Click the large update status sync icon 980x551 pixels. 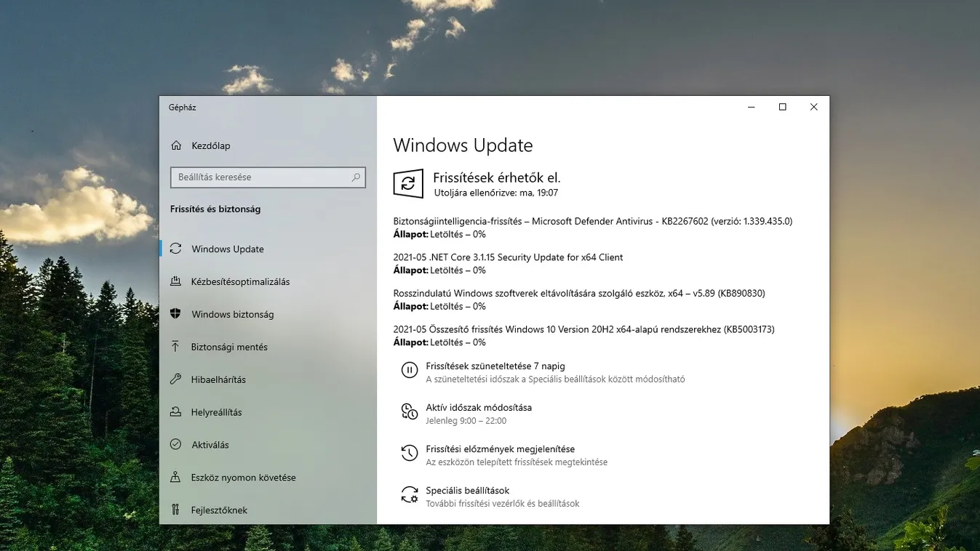tap(408, 183)
